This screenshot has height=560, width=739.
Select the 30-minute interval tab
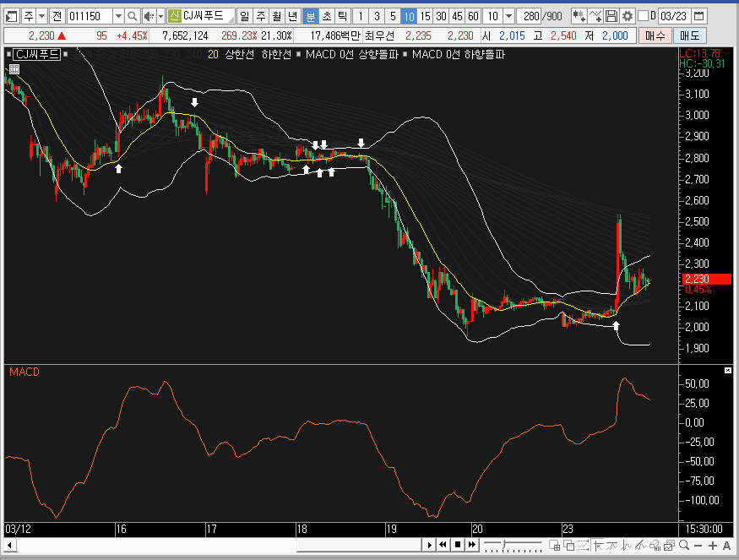441,17
